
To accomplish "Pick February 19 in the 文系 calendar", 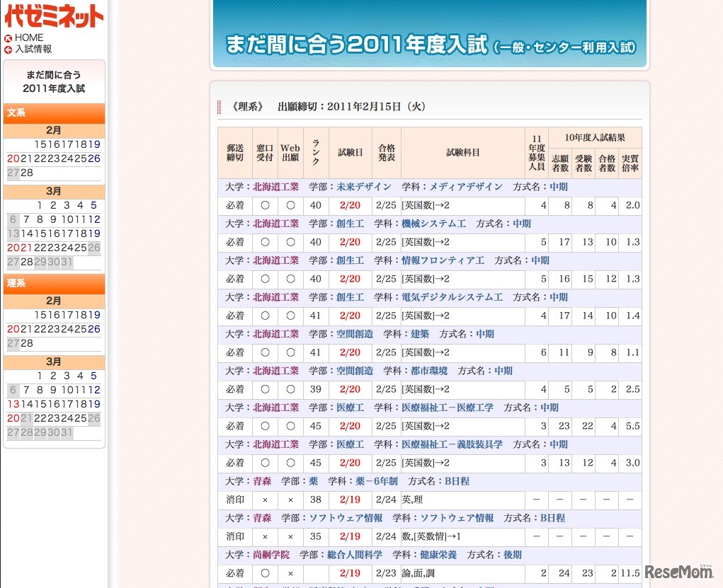I will tap(94, 144).
